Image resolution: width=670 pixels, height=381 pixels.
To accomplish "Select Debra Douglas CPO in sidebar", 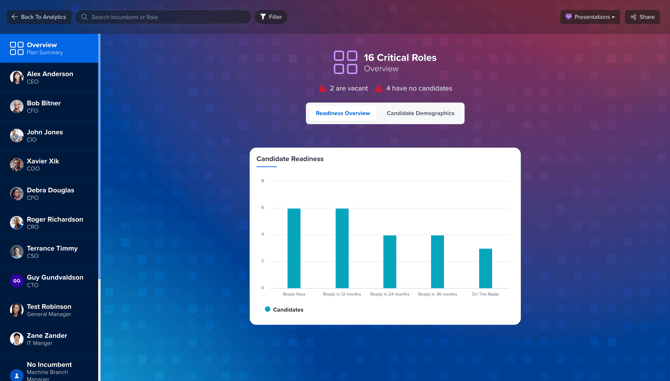I will point(49,193).
